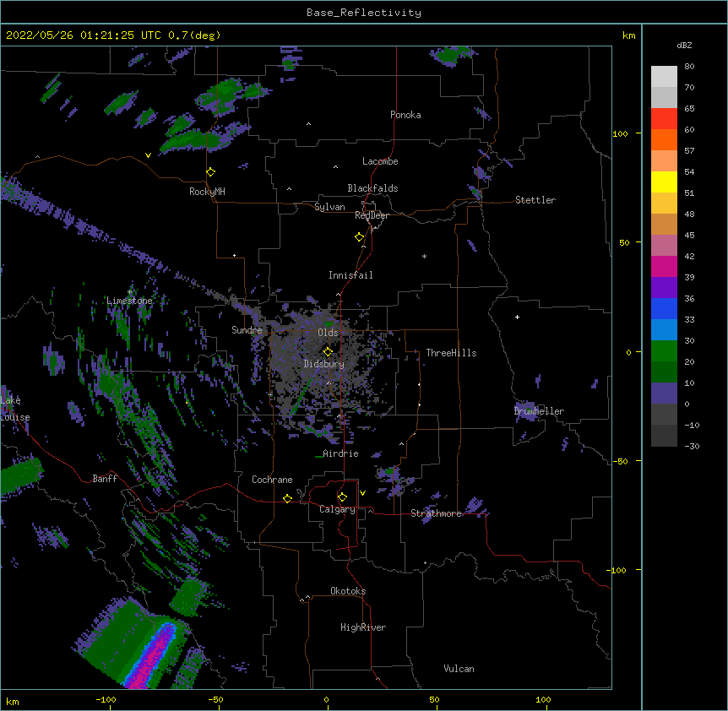
Task: Click the yellow V marker northeast of Calgary
Action: [x=362, y=493]
